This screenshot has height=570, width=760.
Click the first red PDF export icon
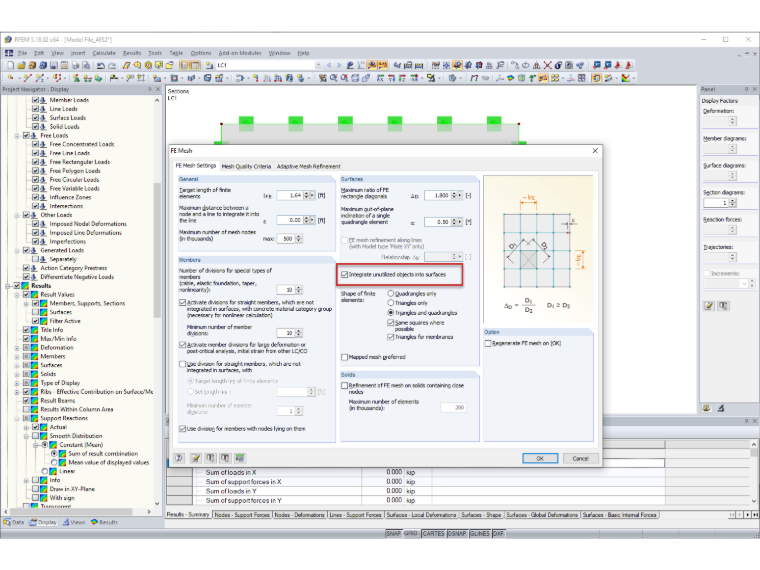[x=618, y=65]
